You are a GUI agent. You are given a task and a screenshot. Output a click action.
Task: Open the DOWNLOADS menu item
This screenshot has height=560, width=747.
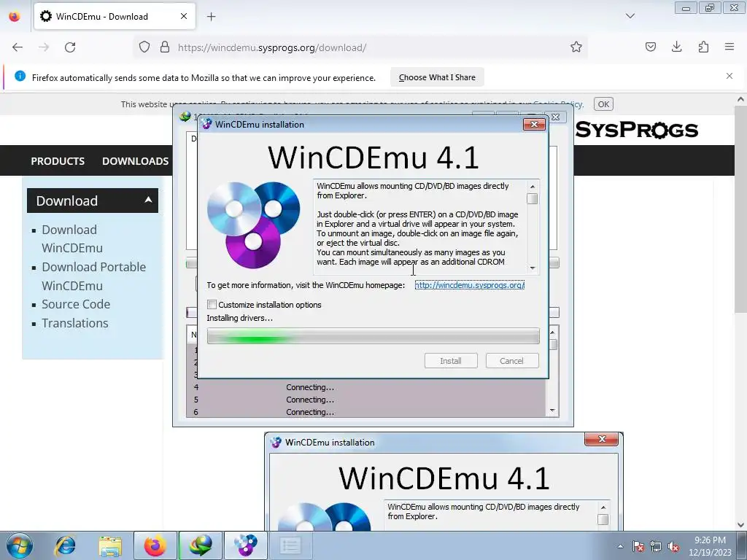click(x=135, y=161)
